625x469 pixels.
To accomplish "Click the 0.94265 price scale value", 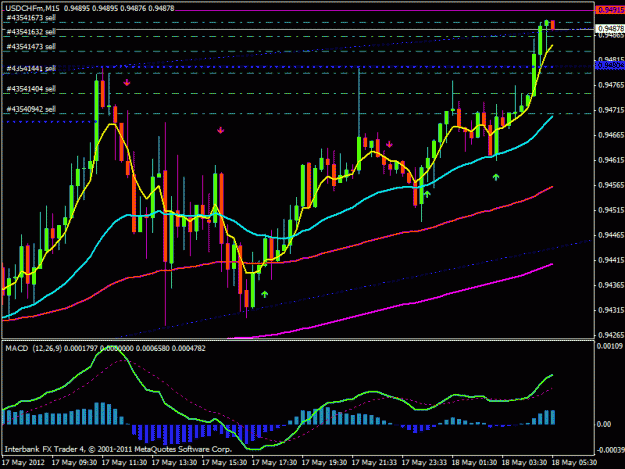I will [611, 335].
